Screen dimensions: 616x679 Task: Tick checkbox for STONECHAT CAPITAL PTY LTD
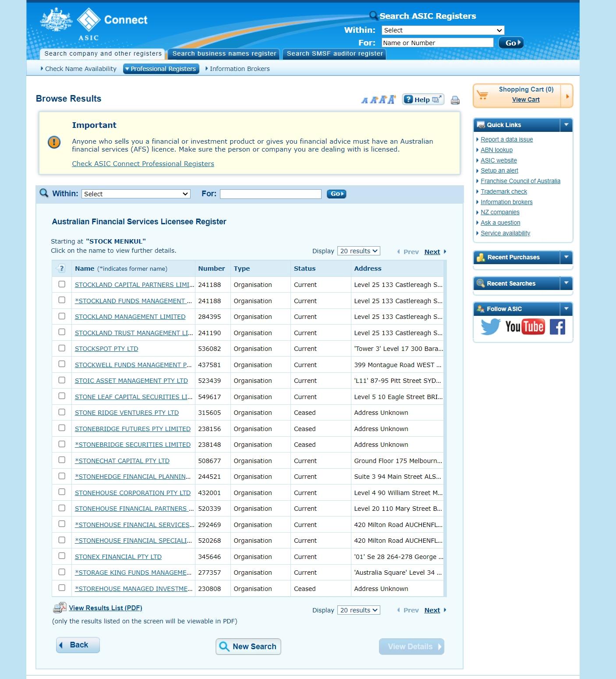click(62, 460)
